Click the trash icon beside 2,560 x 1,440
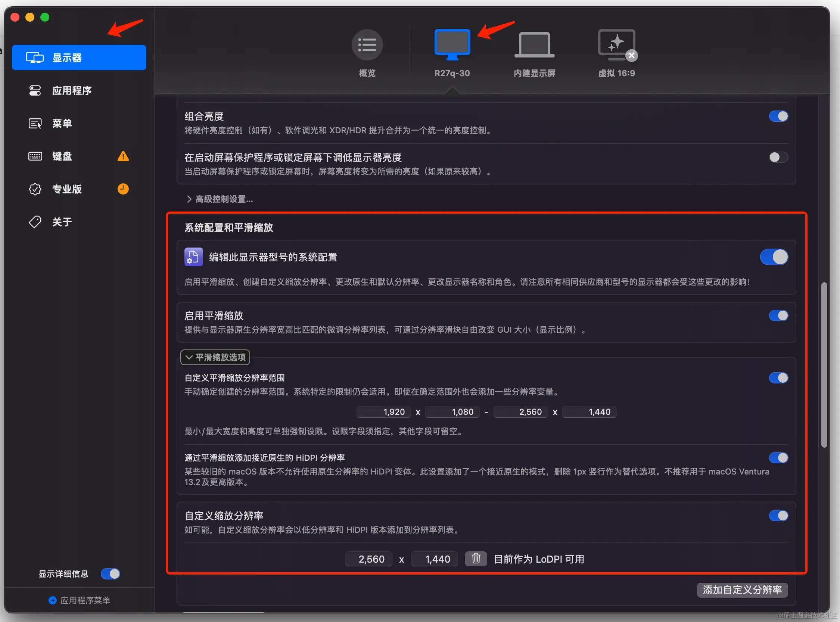The width and height of the screenshot is (840, 622). click(476, 559)
